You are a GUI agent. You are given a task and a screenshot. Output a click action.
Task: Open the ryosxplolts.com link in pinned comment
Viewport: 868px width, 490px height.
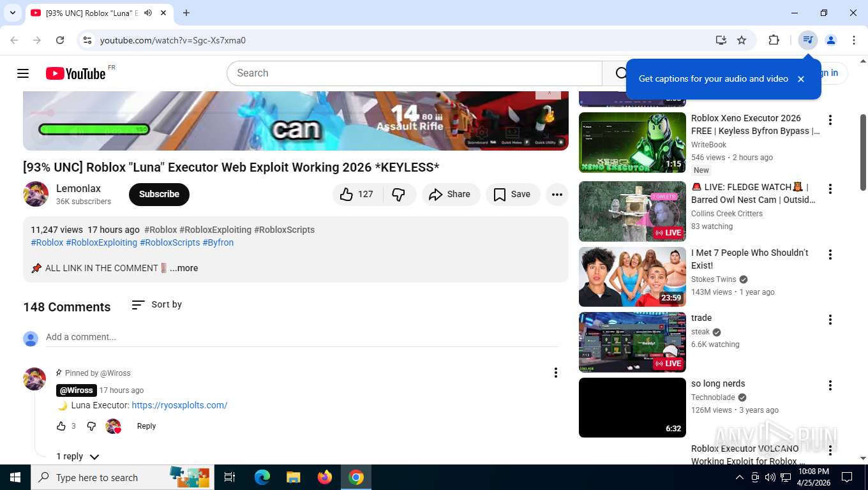coord(179,405)
